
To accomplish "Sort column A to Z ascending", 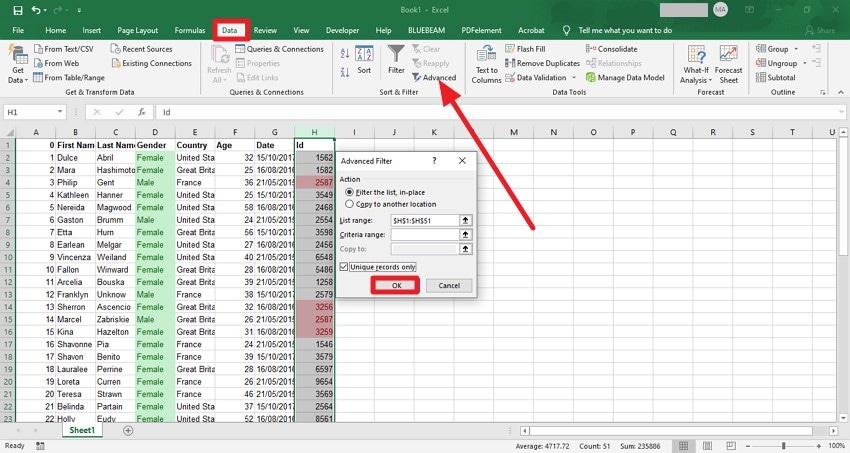I will click(x=345, y=53).
